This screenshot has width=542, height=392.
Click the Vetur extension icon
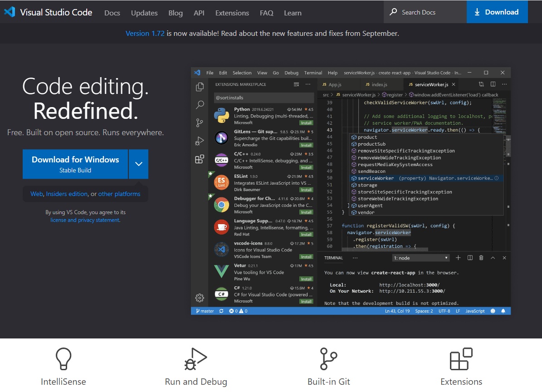point(222,272)
